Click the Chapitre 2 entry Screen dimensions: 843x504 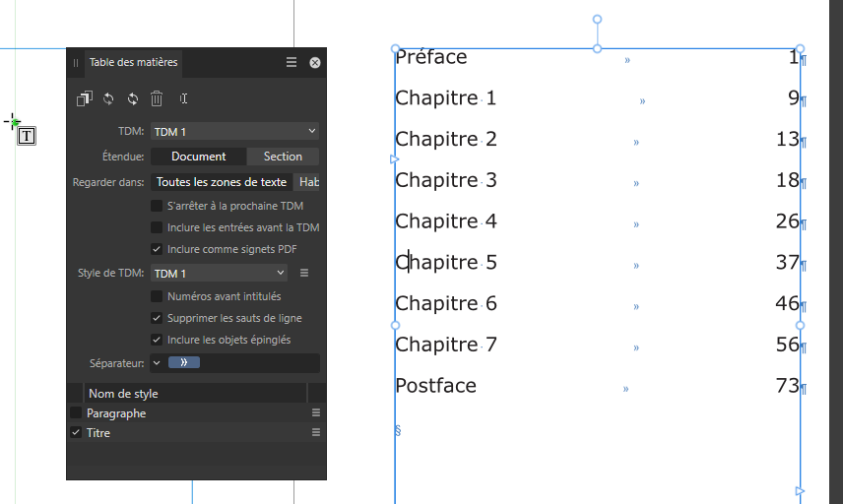click(446, 139)
